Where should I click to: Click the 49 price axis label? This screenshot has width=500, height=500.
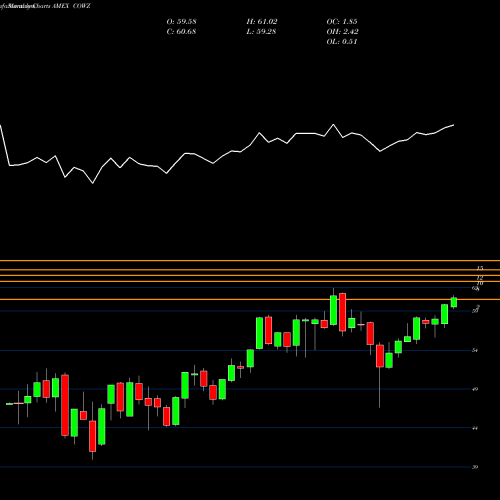[475, 389]
